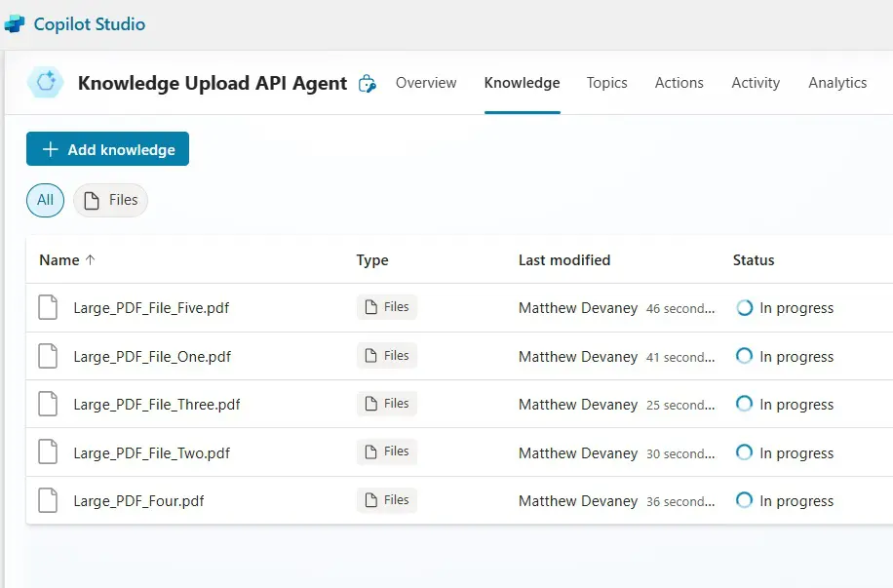Click the file icon for Large_PDF_File_Five.pdf

point(48,308)
